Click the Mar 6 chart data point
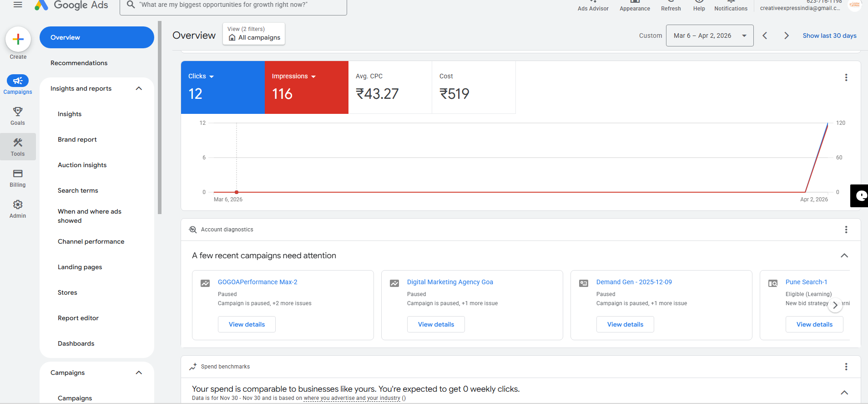The width and height of the screenshot is (868, 404). click(x=237, y=192)
